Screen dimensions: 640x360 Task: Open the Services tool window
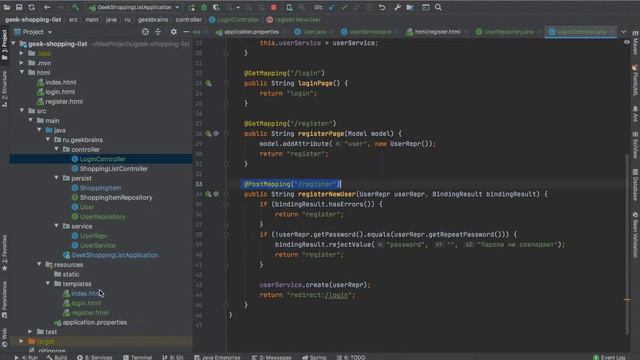coord(95,357)
